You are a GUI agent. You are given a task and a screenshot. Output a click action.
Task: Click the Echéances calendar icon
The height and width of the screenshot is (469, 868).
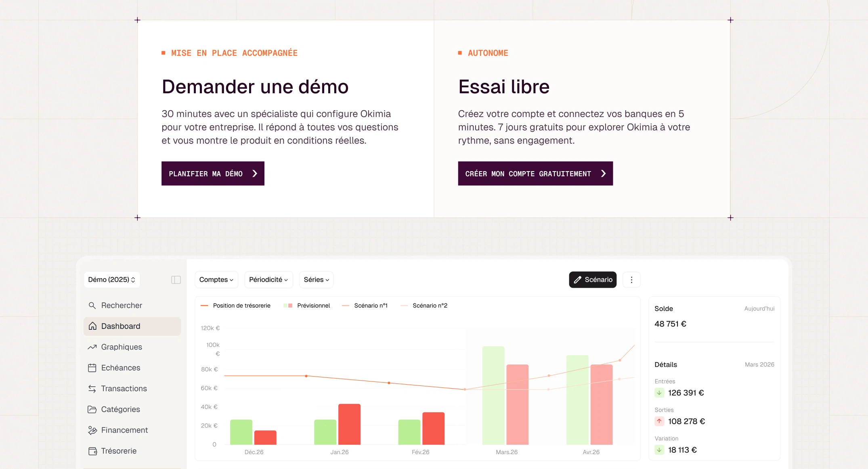pos(92,368)
